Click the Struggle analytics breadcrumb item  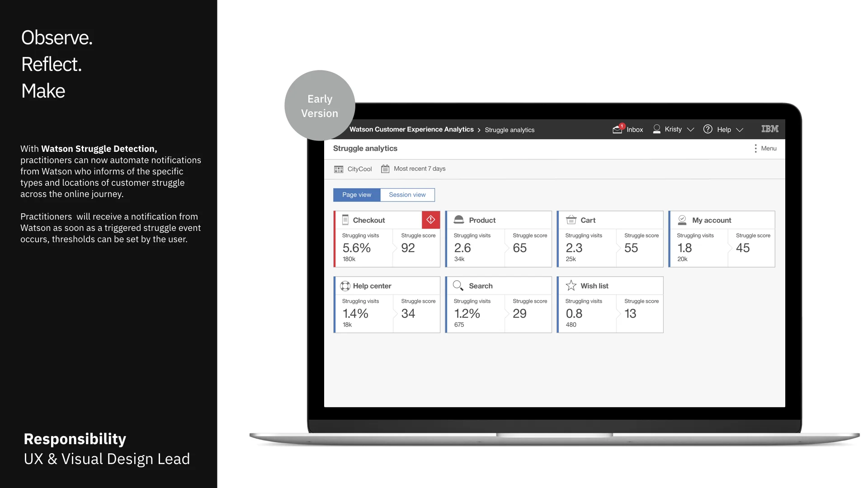pos(509,130)
